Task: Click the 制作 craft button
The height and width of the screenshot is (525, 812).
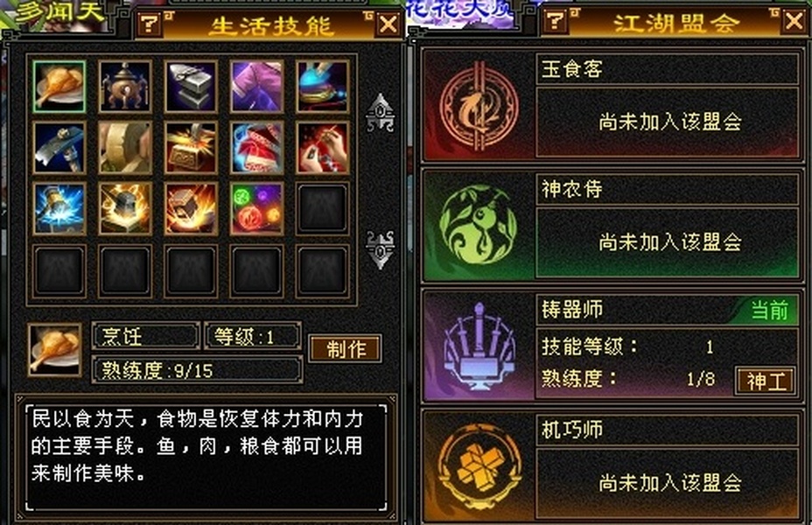Action: [x=346, y=348]
